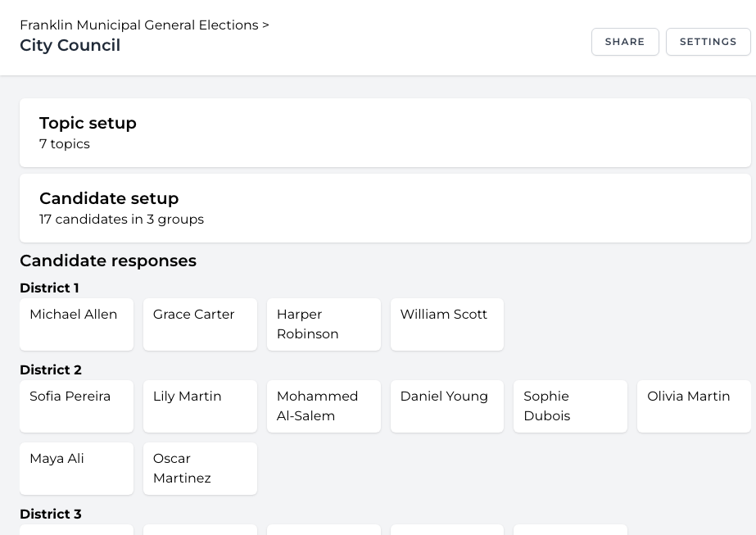Select the Sophie Dubois card
The width and height of the screenshot is (756, 535).
570,406
